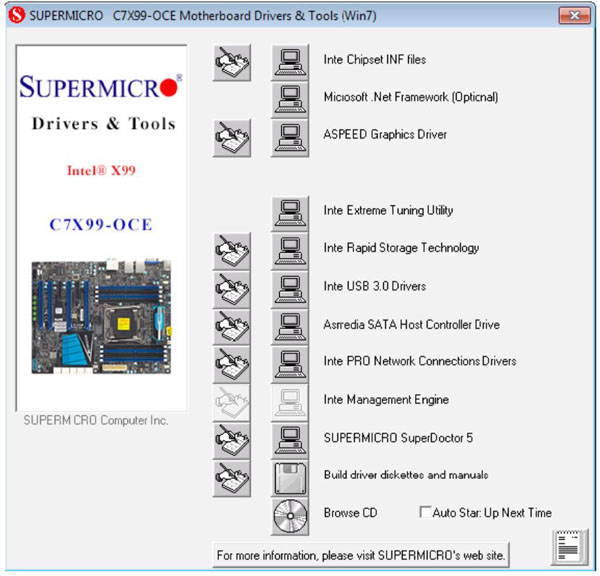Open readme notes for Build driver diskettes
The image size is (600, 576).
(232, 478)
